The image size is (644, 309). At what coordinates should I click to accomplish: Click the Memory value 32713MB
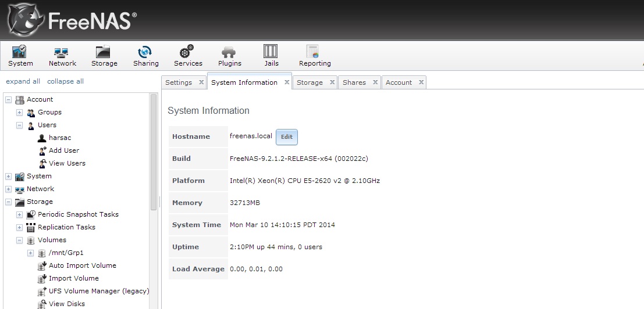(x=245, y=203)
